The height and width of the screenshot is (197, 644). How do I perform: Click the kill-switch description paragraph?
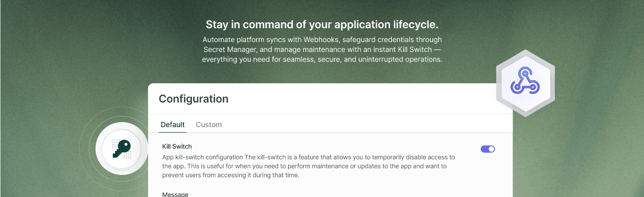click(x=308, y=166)
